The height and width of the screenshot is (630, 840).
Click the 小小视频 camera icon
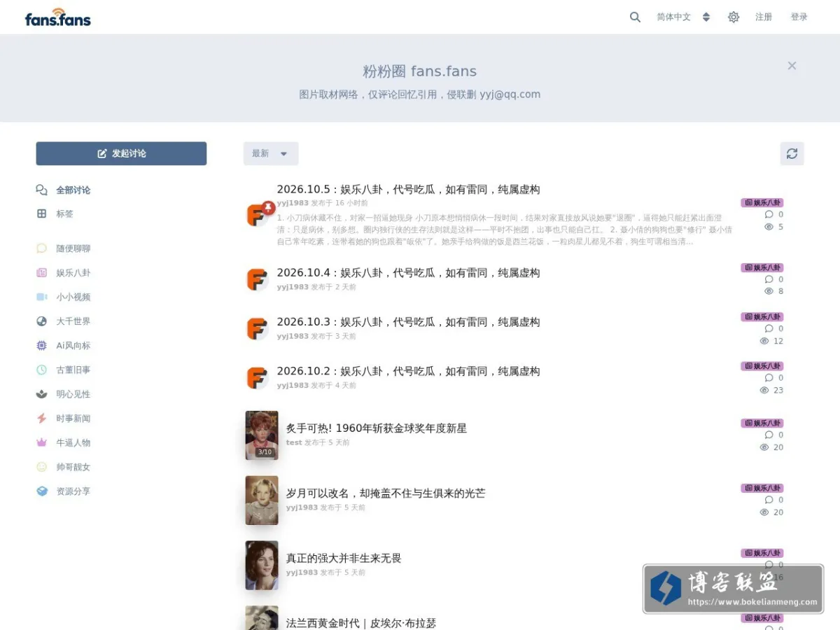[42, 297]
